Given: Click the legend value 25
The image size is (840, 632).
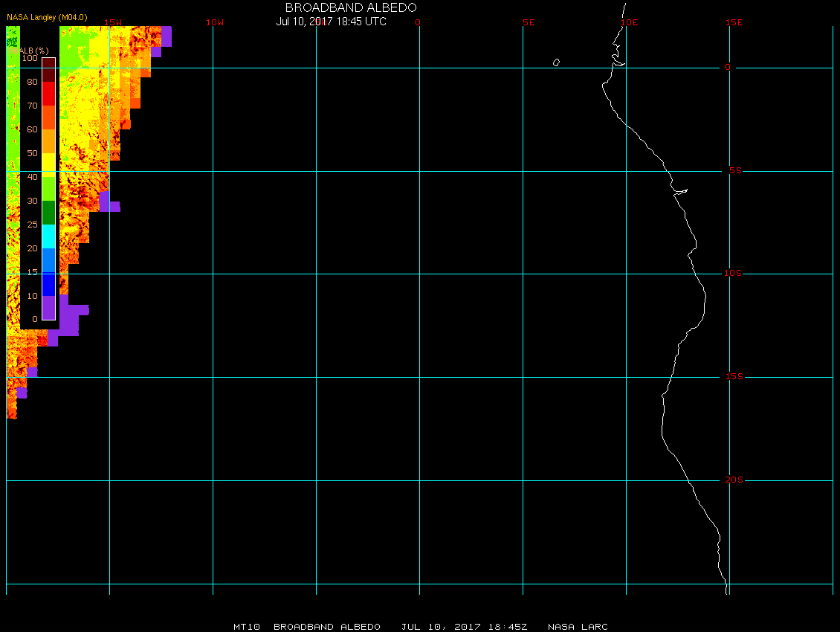Looking at the screenshot, I should 33,225.
